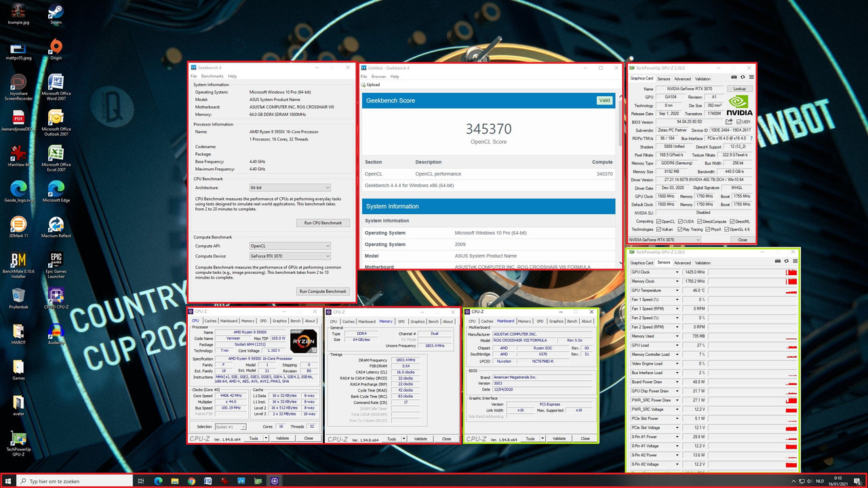Click GPU-Z Graphics Card screenshot camera icon
The width and height of the screenshot is (868, 488).
tap(734, 78)
